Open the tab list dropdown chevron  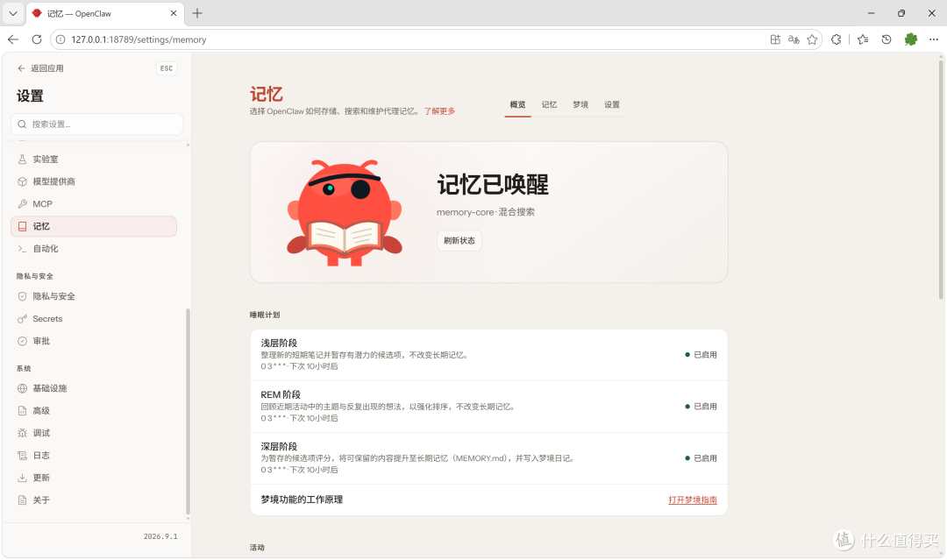pyautogui.click(x=12, y=13)
